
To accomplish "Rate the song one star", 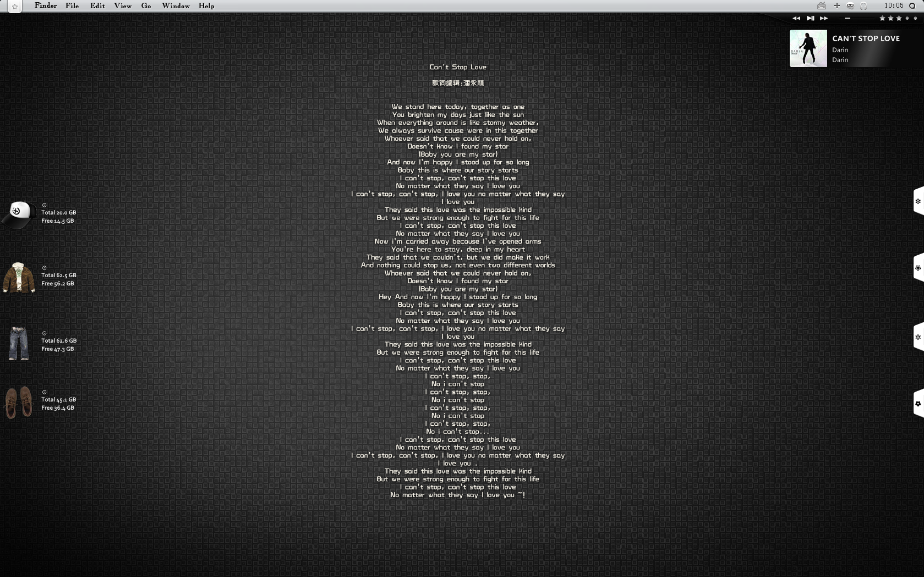I will pyautogui.click(x=882, y=18).
